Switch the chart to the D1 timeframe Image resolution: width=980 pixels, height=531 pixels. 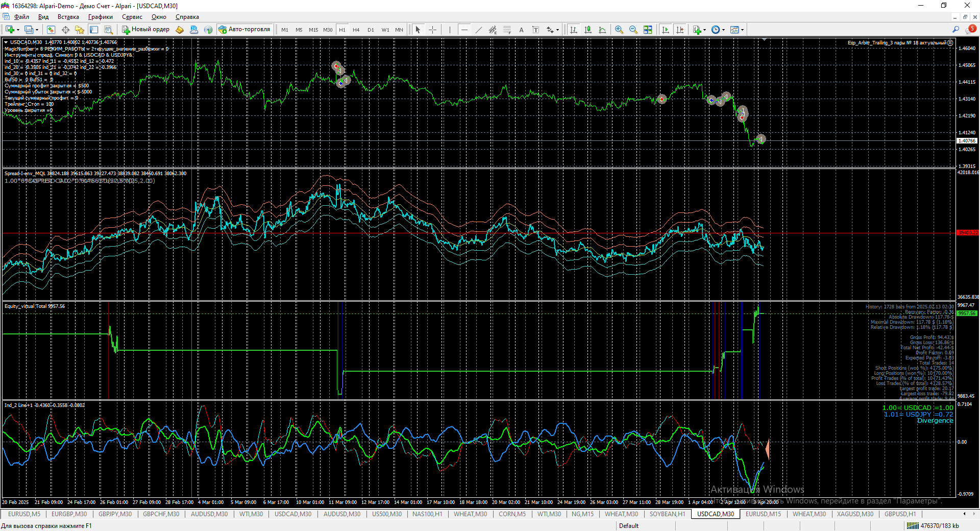371,30
